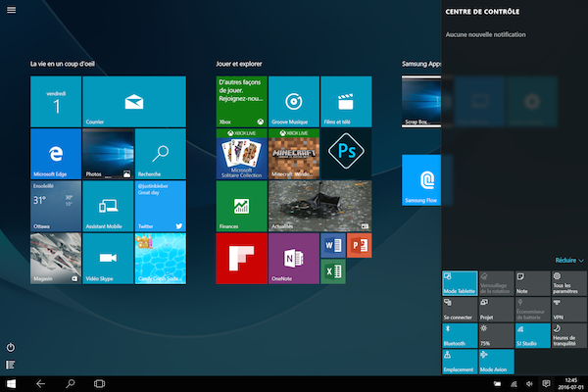Open the Note quick action
588x392 pixels.
(533, 283)
